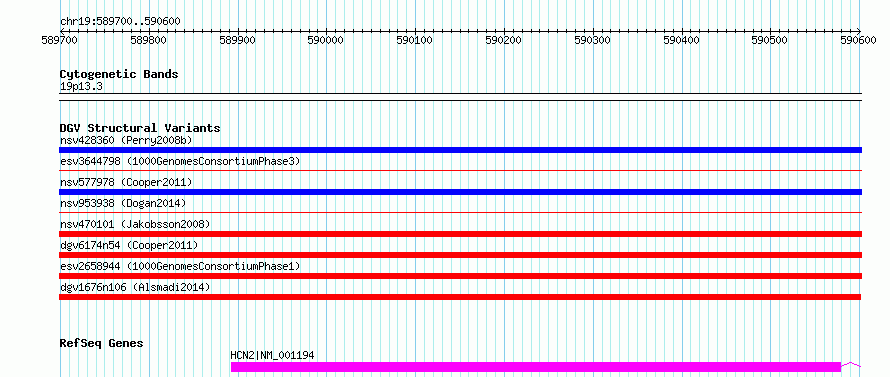Select the thin red nsv953938 variant line

460,212
